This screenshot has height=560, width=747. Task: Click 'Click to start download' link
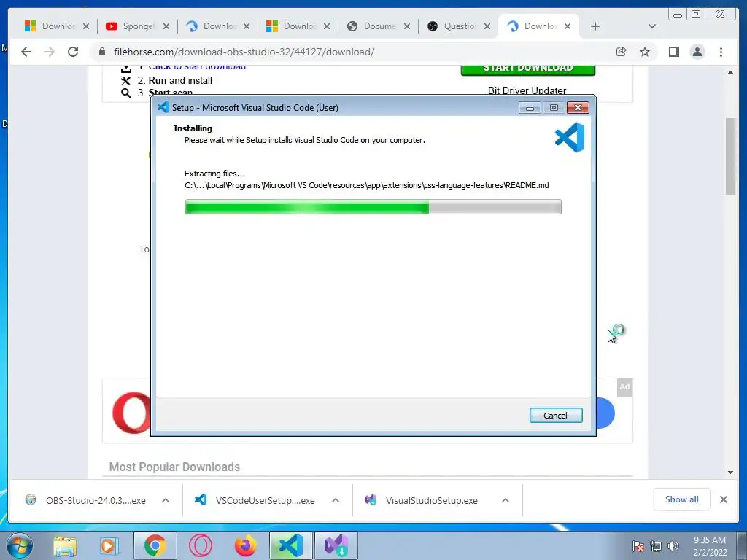click(197, 68)
